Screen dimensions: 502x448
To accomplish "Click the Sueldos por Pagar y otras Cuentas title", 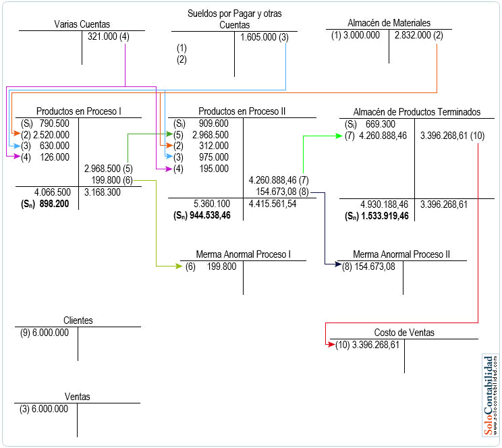I will [234, 19].
